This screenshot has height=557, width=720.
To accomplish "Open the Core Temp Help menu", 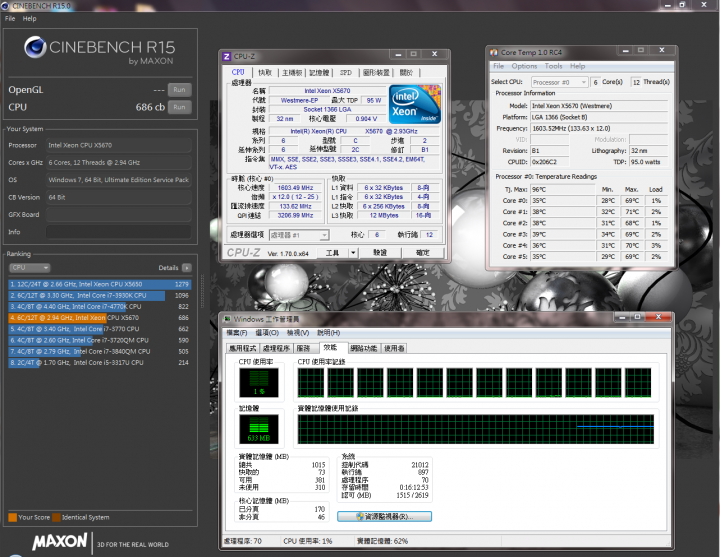I will point(577,66).
